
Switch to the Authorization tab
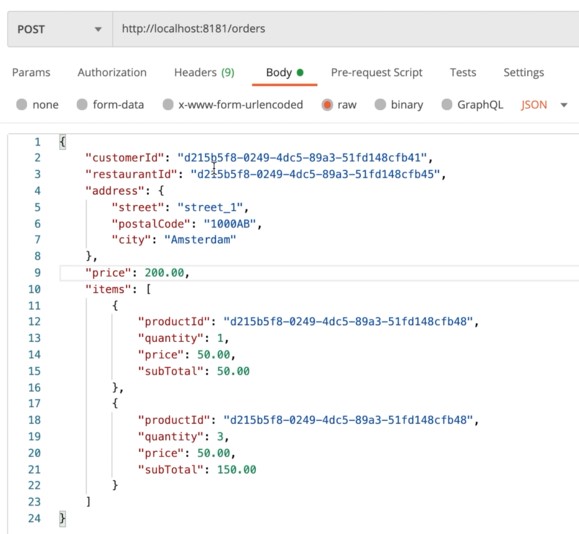click(x=112, y=72)
